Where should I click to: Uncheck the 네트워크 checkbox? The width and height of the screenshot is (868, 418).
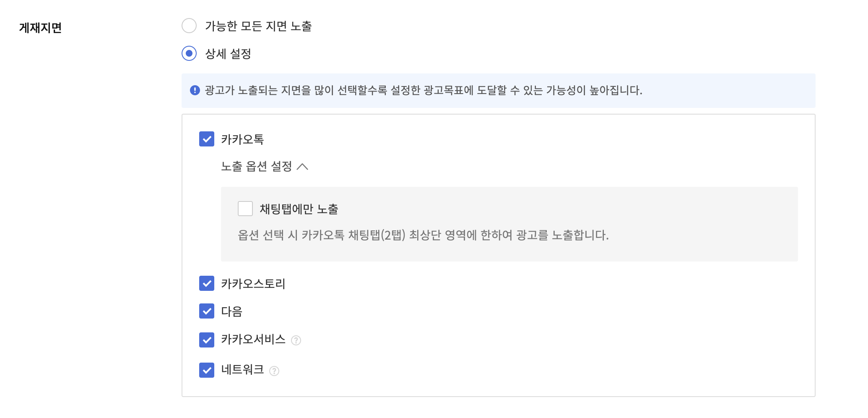[x=207, y=370]
